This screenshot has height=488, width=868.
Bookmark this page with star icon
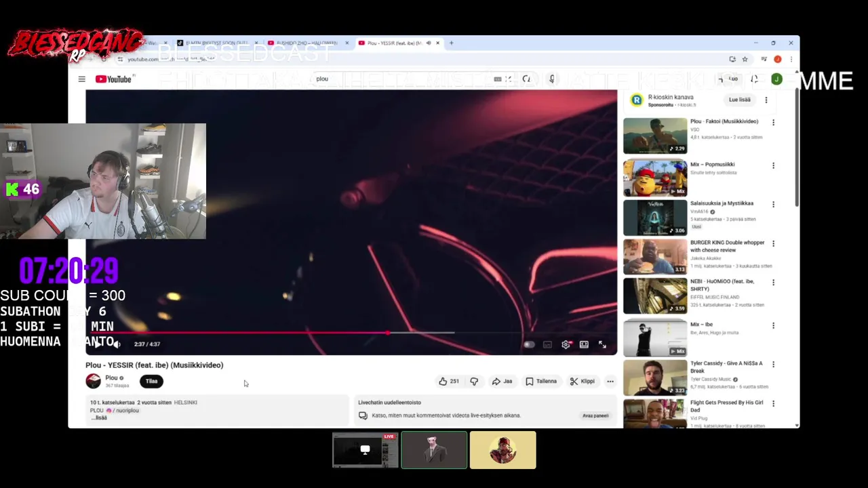(x=745, y=59)
